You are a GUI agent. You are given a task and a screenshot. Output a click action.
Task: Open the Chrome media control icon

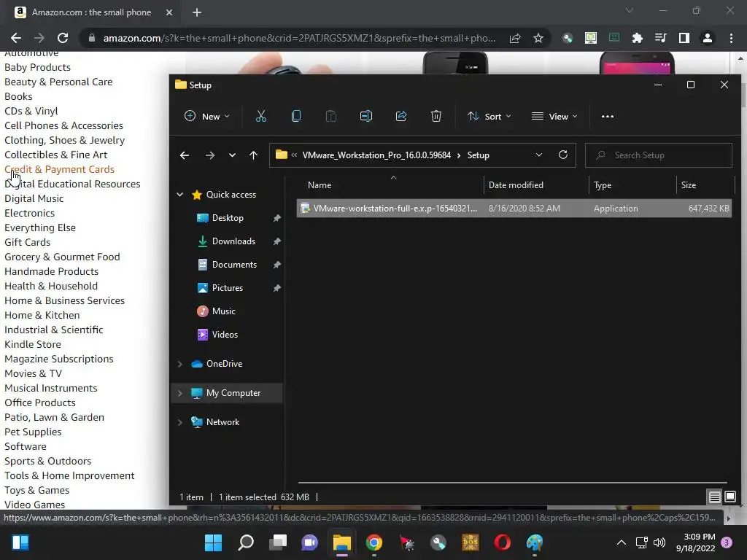[661, 38]
